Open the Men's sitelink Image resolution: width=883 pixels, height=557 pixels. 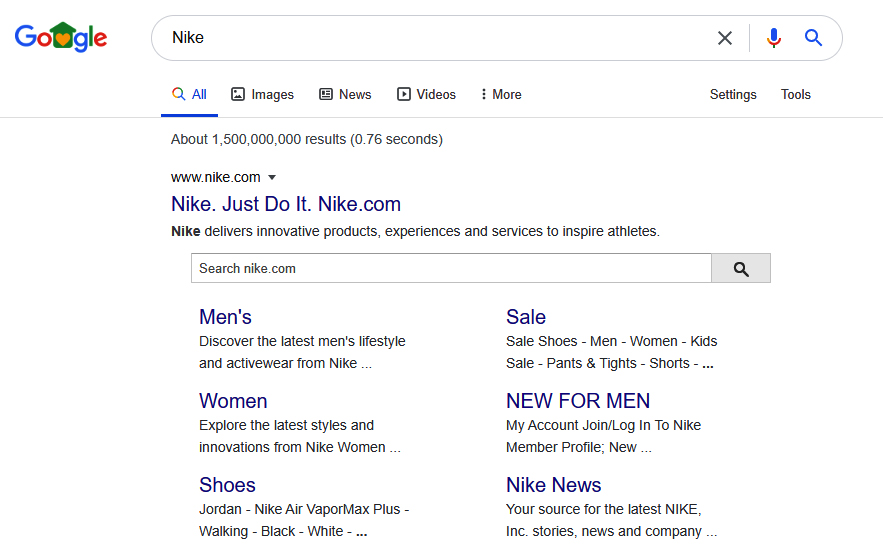[x=225, y=317]
